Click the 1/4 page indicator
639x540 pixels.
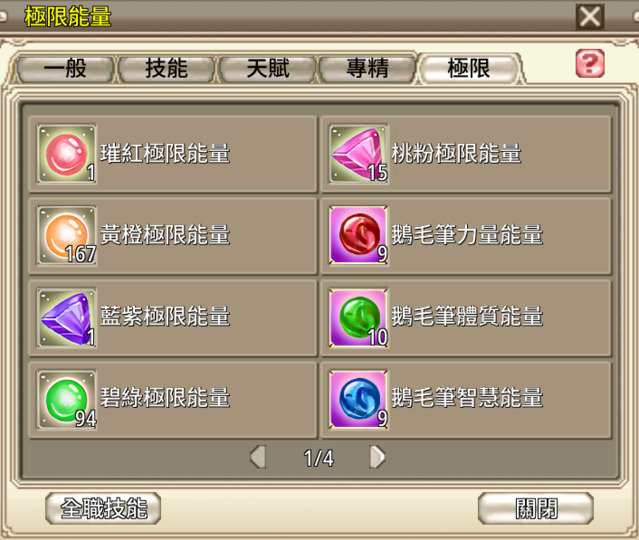click(318, 458)
